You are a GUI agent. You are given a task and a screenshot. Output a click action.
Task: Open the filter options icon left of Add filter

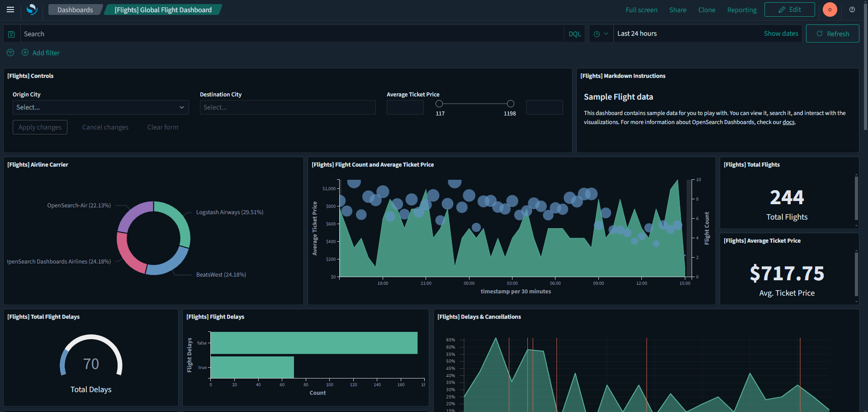click(10, 53)
